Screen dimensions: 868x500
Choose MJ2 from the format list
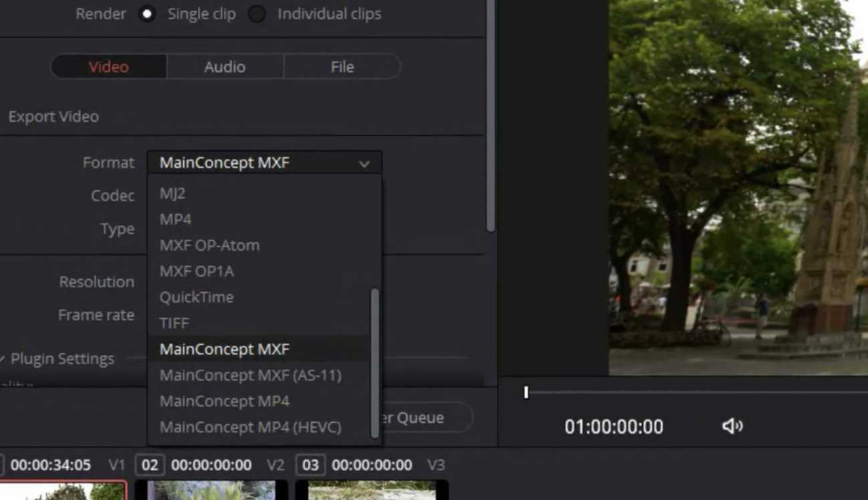coord(259,193)
